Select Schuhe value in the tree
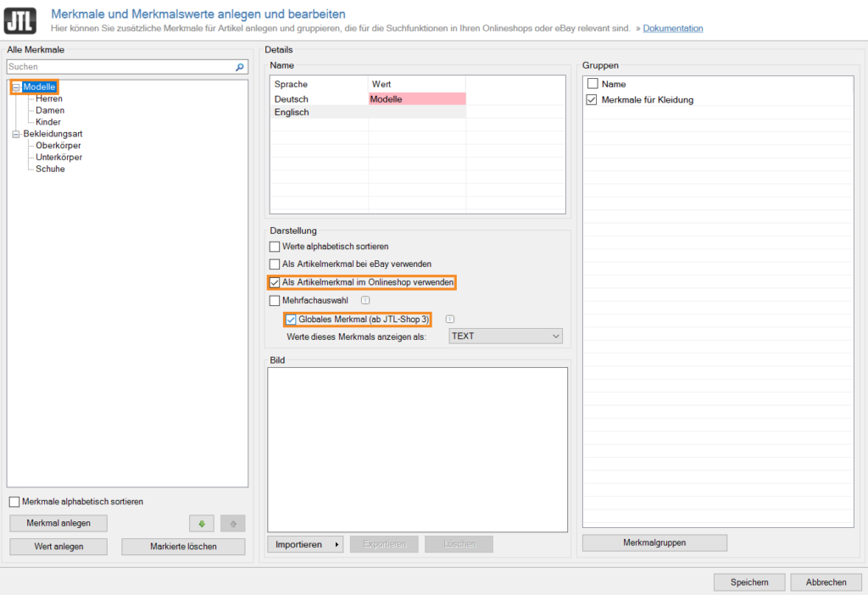This screenshot has height=595, width=868. coord(50,169)
